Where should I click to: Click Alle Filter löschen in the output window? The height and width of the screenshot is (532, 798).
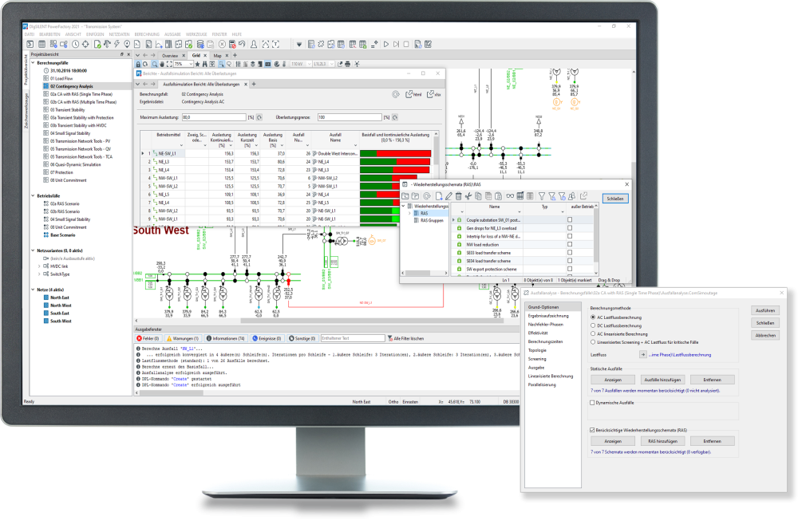[405, 338]
